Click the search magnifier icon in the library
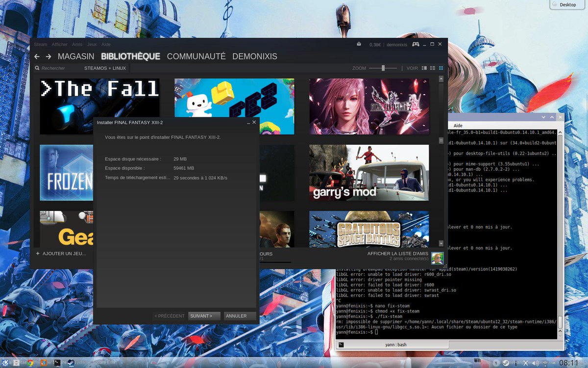Viewport: 588px width, 368px height. click(37, 68)
